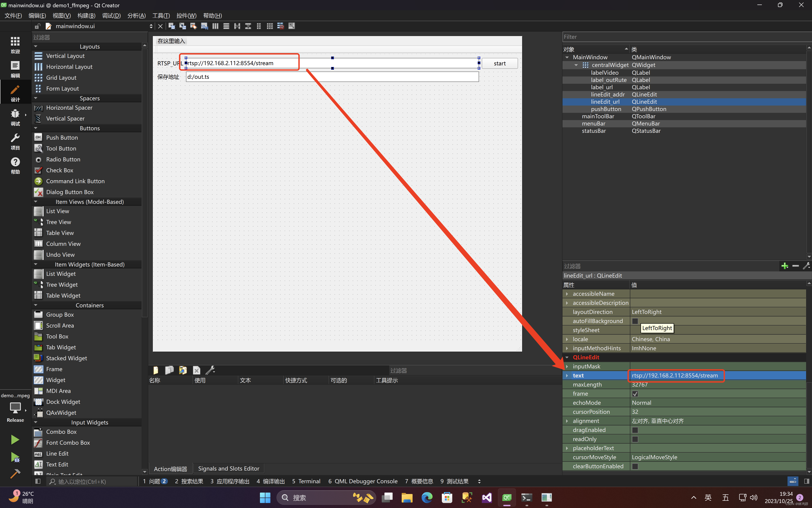812x508 pixels.
Task: Open property editor wrench settings
Action: (806, 266)
